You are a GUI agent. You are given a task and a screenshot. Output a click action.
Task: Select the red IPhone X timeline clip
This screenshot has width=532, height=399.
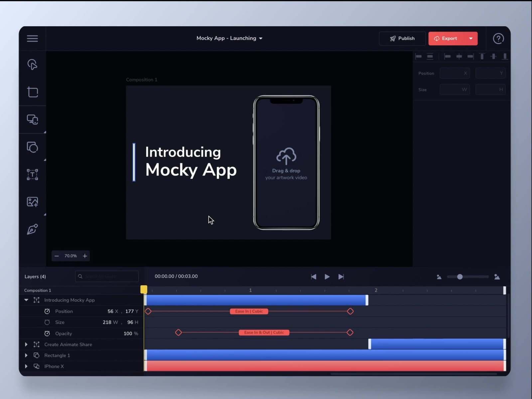coord(325,366)
